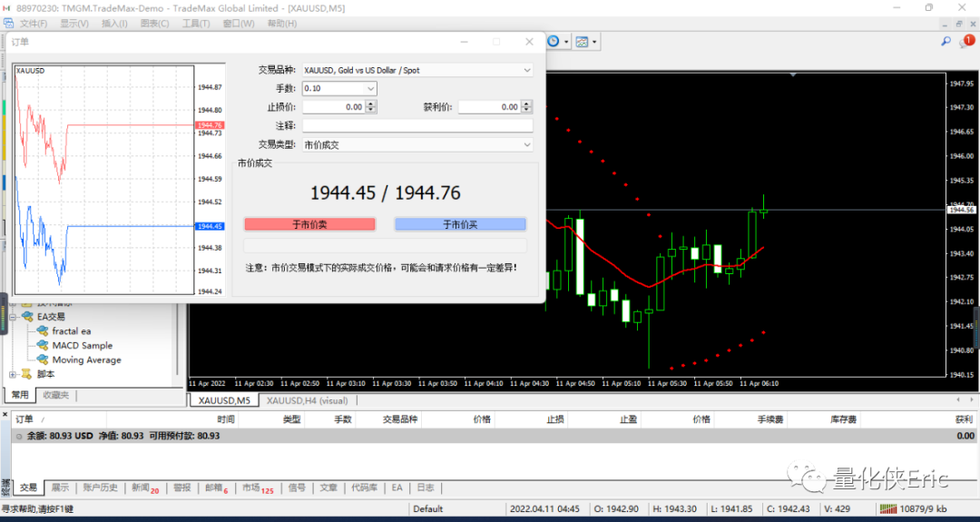This screenshot has width=980, height=522.
Task: Click the blue magnifier search icon
Action: [946, 41]
